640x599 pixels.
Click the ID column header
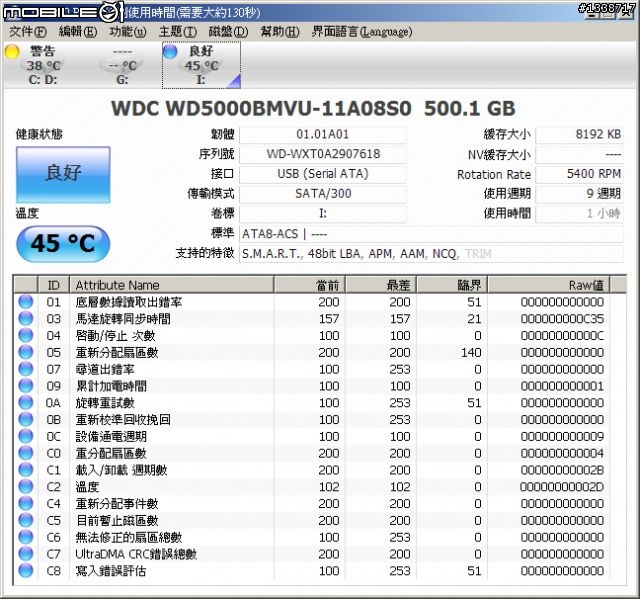click(x=53, y=285)
